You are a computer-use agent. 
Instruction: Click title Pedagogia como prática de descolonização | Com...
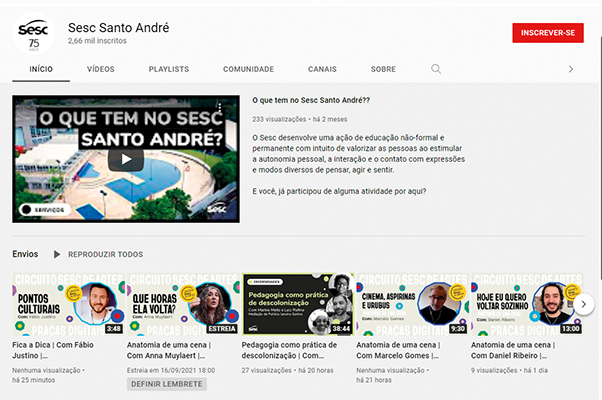[289, 350]
